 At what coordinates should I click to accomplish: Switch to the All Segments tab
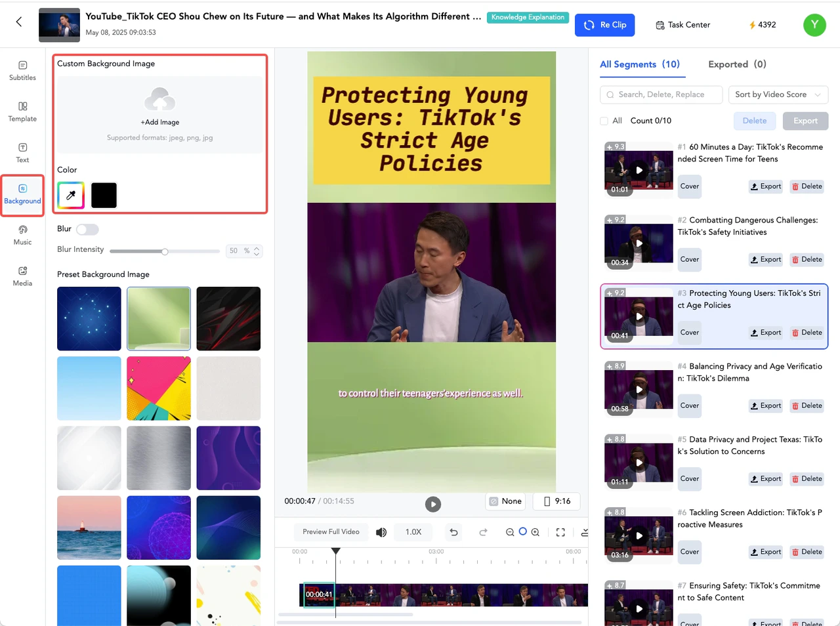click(640, 64)
